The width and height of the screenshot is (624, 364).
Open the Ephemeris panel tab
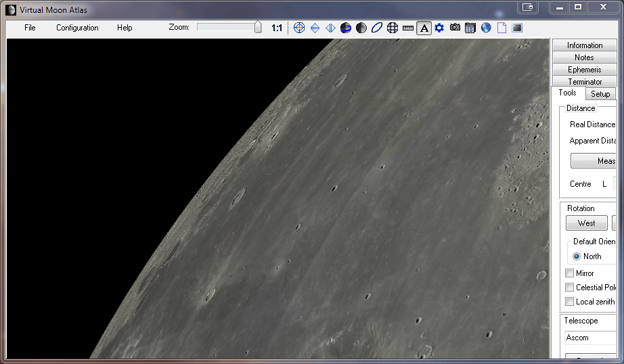tap(584, 70)
